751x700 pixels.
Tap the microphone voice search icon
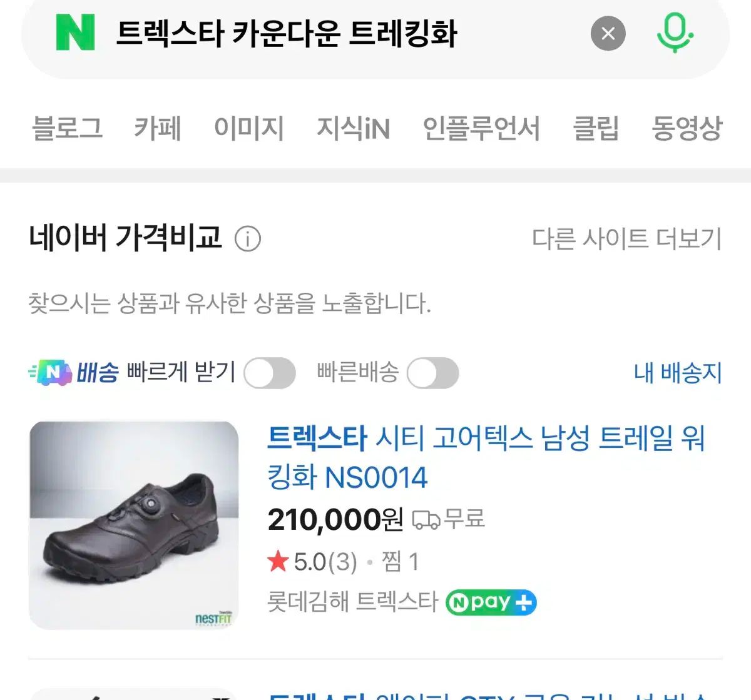coord(675,33)
